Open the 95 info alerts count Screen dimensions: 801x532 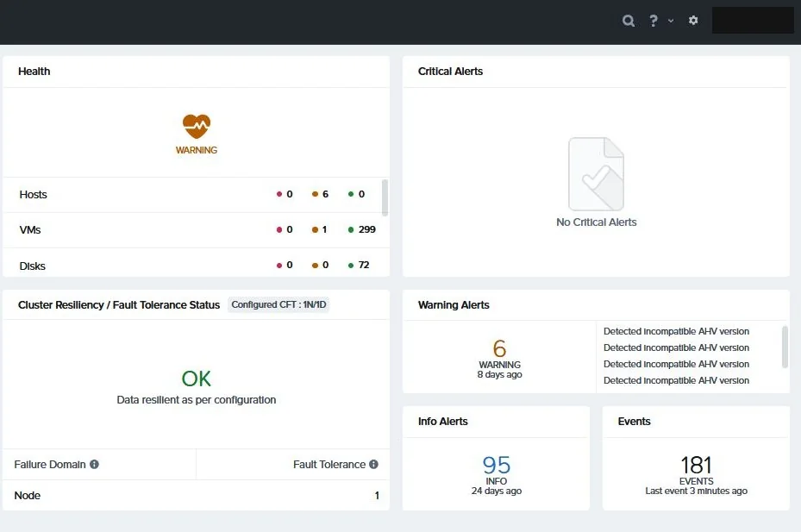[x=497, y=465]
